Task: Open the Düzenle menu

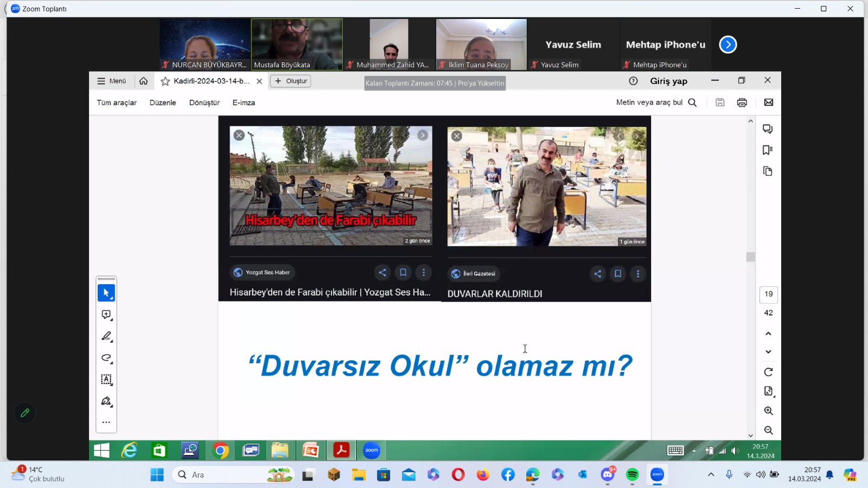Action: [x=163, y=102]
